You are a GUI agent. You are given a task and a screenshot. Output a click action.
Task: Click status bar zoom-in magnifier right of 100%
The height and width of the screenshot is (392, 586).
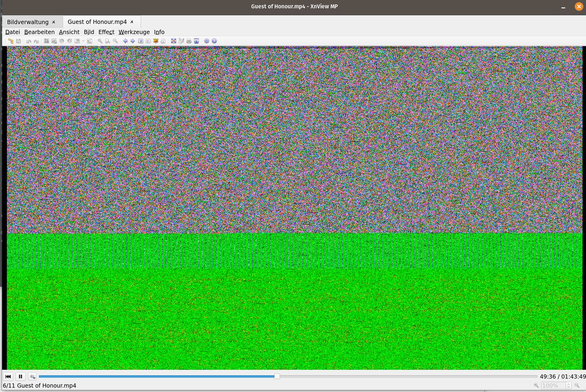click(x=577, y=386)
